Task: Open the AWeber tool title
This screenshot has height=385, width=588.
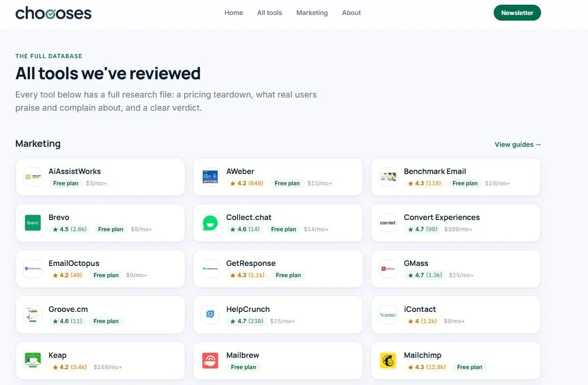Action: [240, 171]
